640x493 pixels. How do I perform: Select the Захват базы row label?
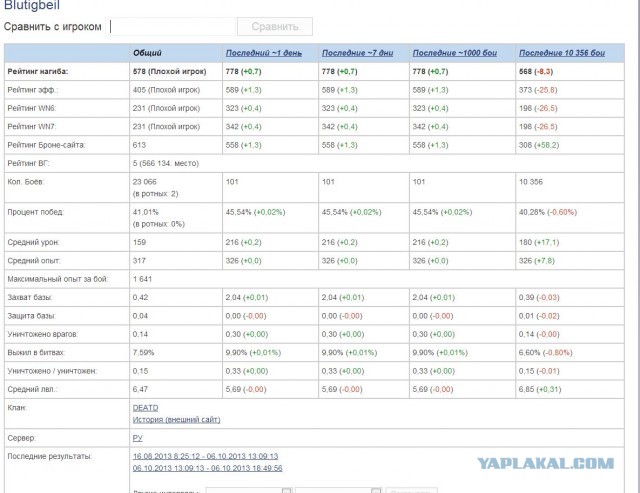pyautogui.click(x=30, y=298)
